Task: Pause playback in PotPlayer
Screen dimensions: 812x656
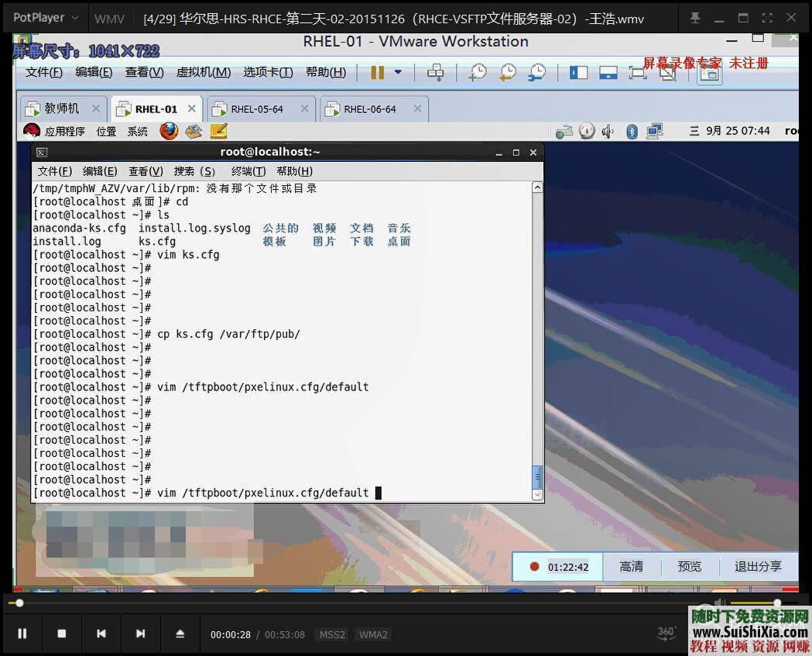Action: (x=22, y=634)
